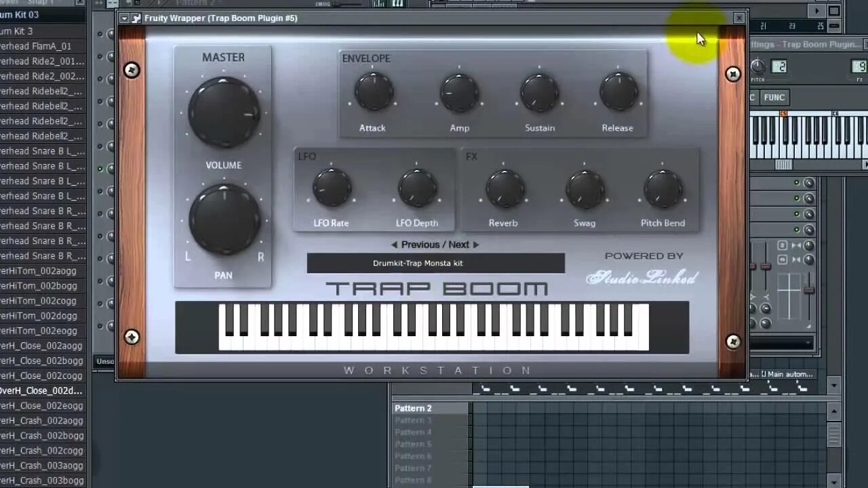This screenshot has width=868, height=488.
Task: Click the Pitch Bend knob
Action: coord(663,188)
